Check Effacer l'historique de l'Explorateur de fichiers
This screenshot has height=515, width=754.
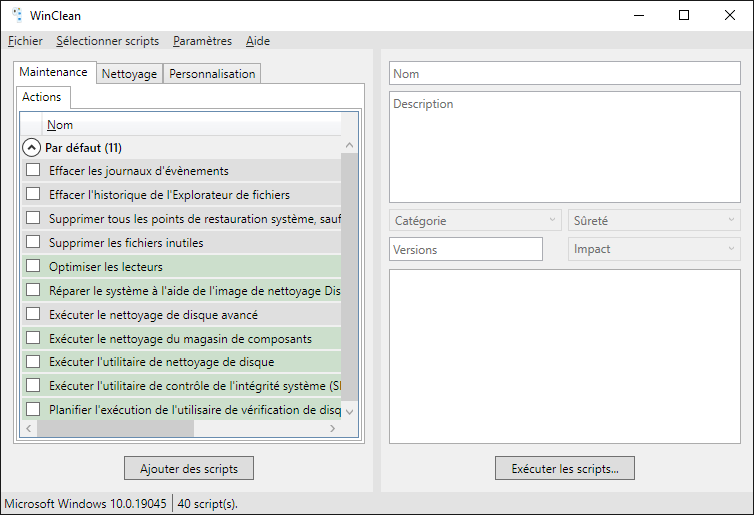33,194
